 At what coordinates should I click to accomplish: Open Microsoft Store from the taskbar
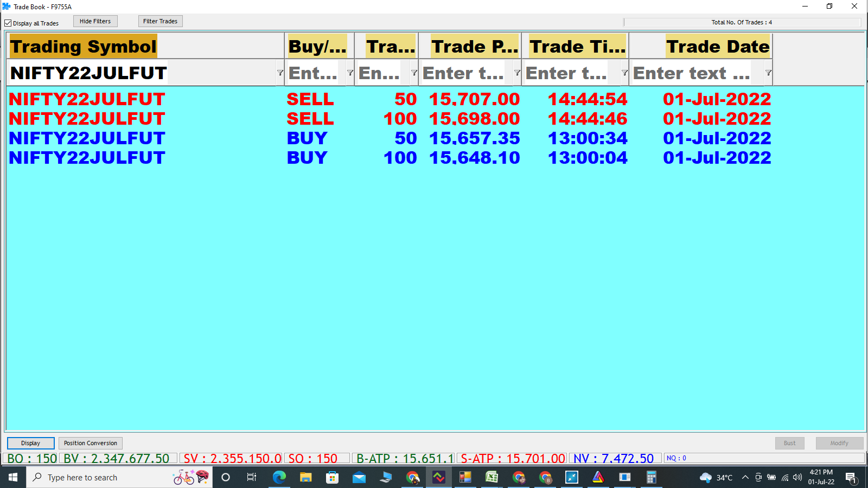point(332,477)
